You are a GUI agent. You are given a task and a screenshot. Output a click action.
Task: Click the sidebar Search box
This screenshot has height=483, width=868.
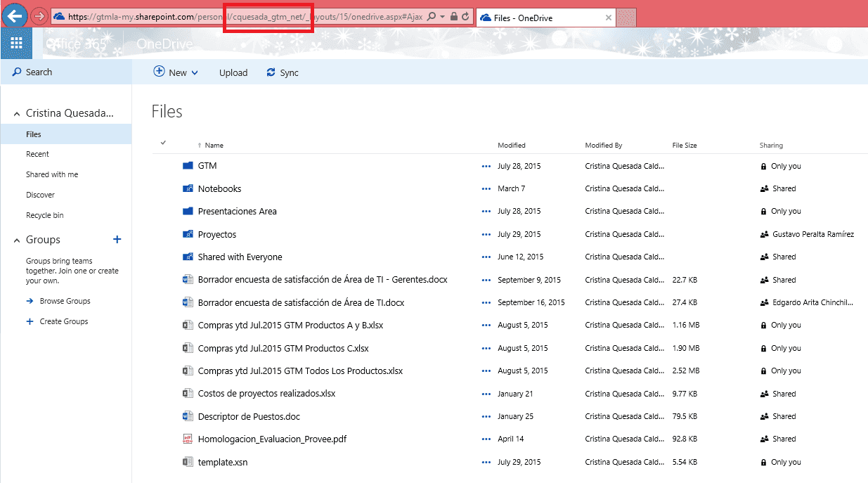coord(66,72)
